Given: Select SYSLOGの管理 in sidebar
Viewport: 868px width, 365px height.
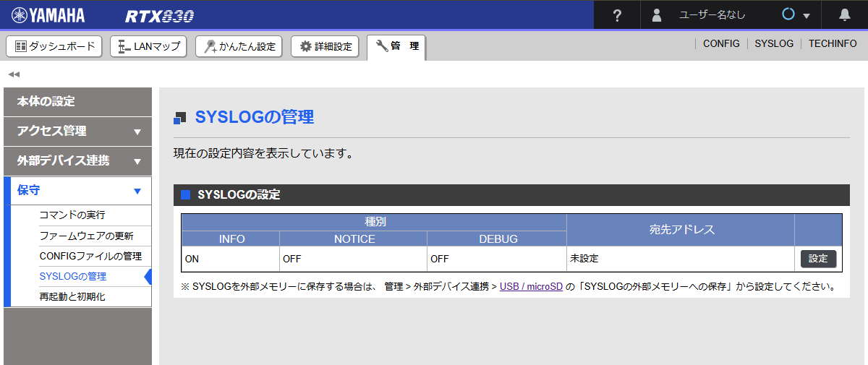Looking at the screenshot, I should pos(72,276).
